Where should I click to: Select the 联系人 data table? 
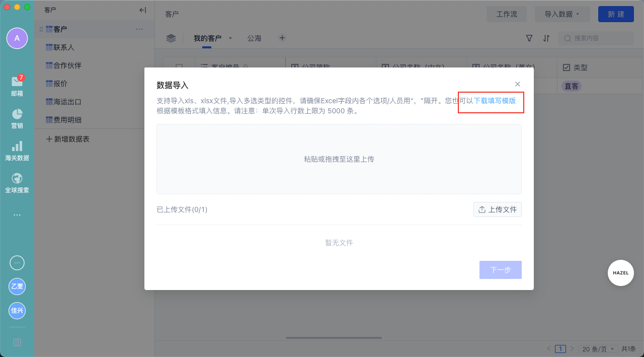pos(94,47)
